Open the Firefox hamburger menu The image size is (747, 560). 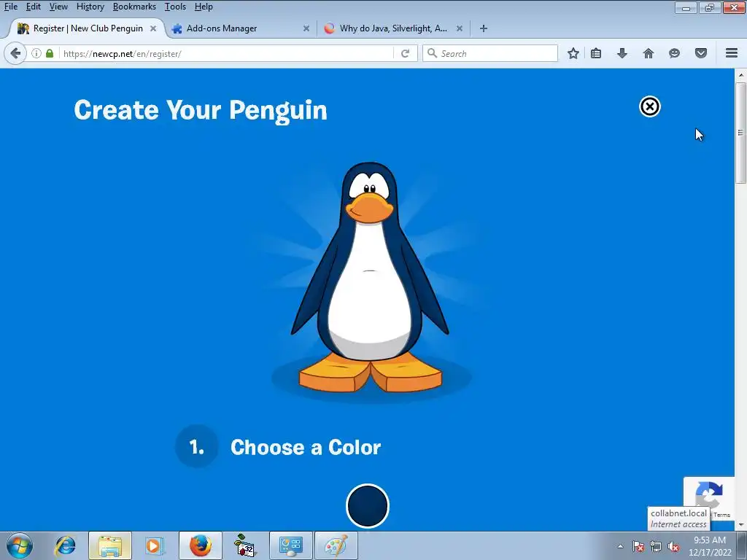coord(732,53)
